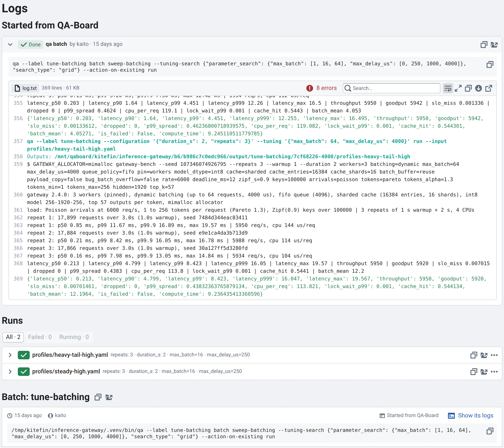Copy the qa batch command text
504x448 pixels.
(490, 65)
